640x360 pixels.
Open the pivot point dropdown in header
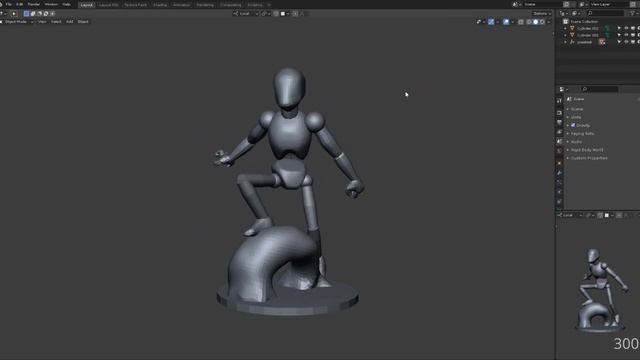[265, 13]
